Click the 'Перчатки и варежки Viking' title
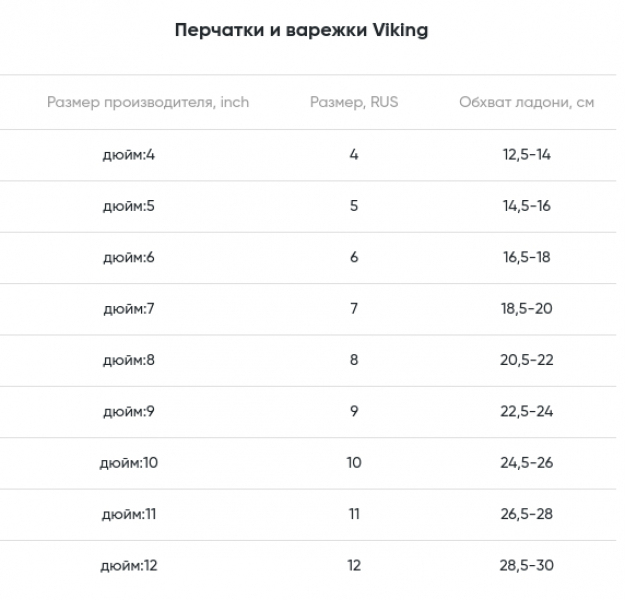The image size is (625, 600). click(x=301, y=30)
